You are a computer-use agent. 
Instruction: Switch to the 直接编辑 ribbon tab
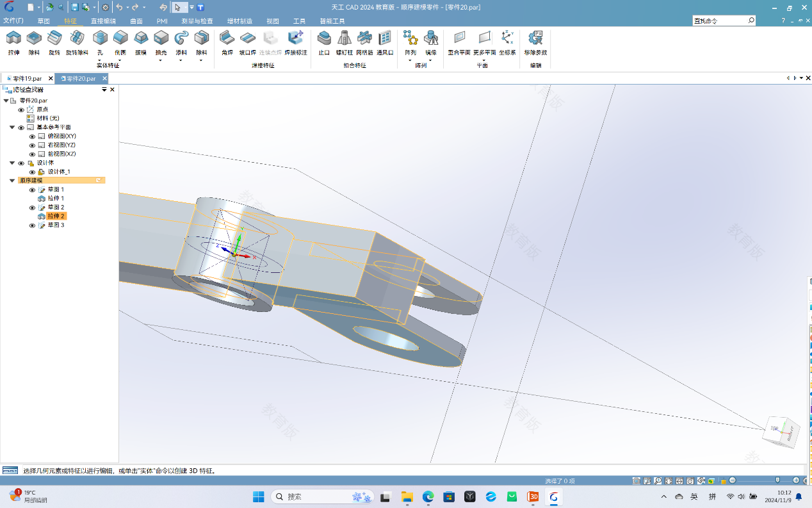pyautogui.click(x=103, y=21)
